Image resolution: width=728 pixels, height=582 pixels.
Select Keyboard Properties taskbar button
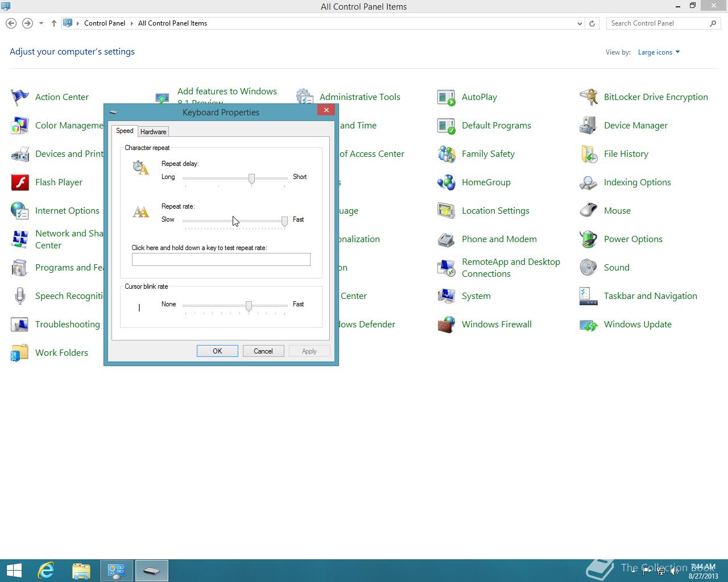(152, 571)
